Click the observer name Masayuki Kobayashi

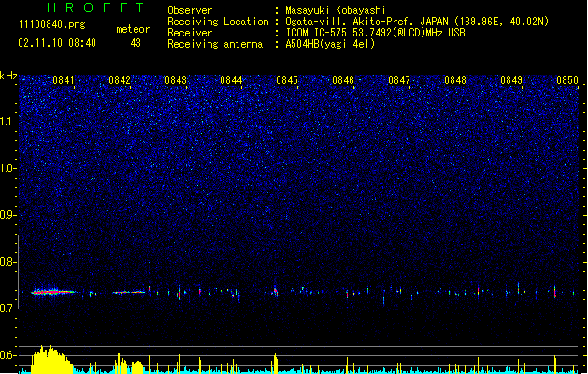point(336,10)
